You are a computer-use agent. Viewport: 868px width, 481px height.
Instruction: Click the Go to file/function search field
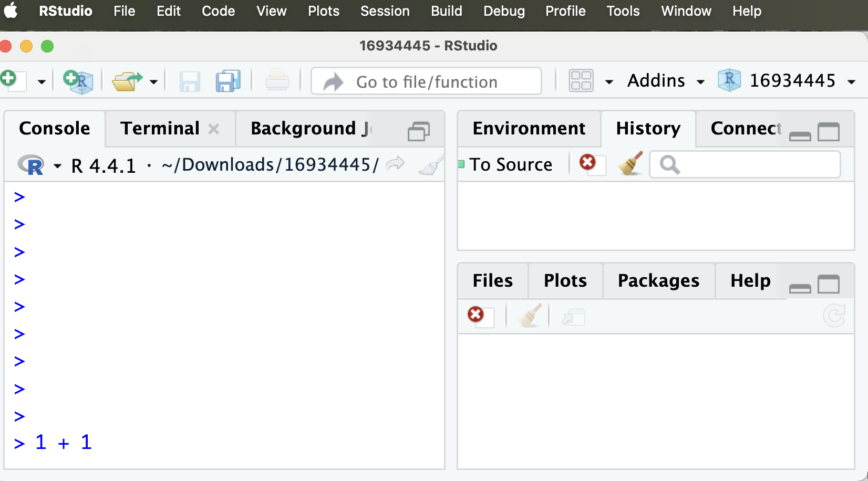tap(427, 81)
